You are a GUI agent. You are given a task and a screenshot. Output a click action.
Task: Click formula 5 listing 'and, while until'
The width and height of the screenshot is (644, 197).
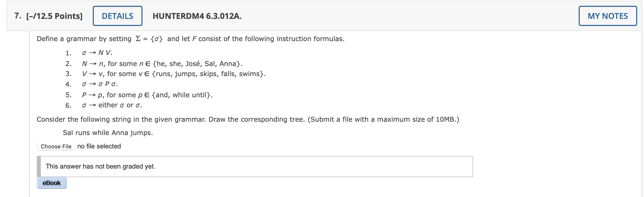point(146,94)
